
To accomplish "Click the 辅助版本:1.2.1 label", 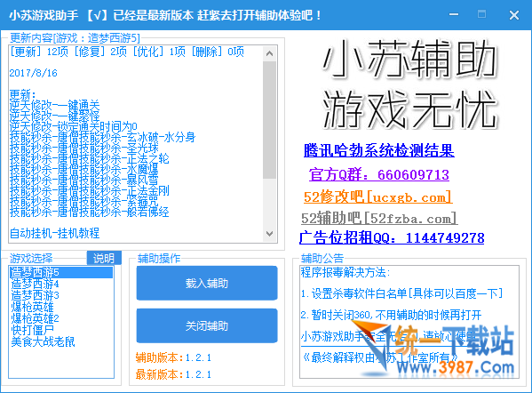I will tap(173, 357).
